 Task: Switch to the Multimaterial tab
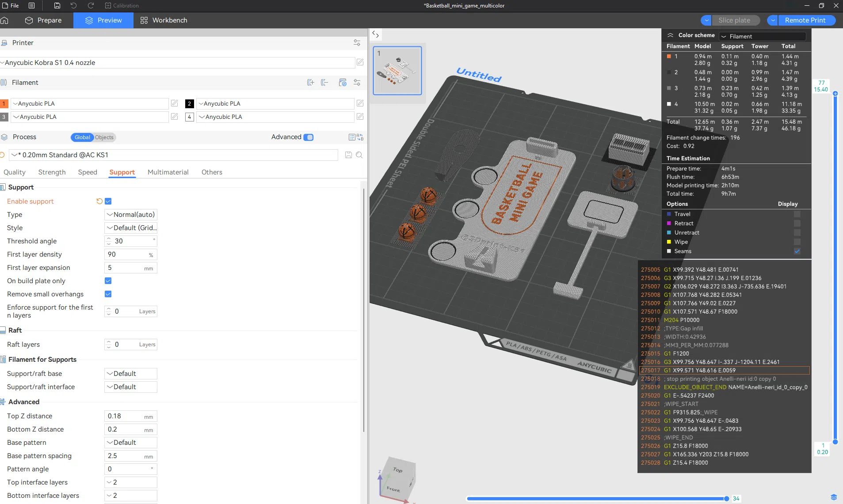click(168, 172)
